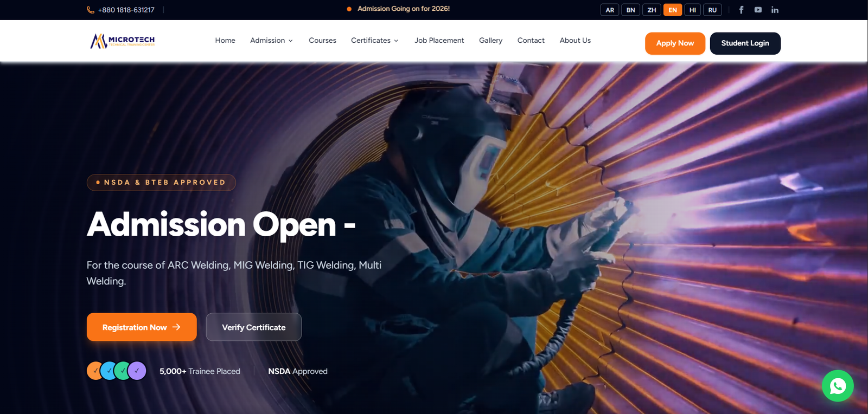
Task: Click the Microtech logo
Action: 123,41
